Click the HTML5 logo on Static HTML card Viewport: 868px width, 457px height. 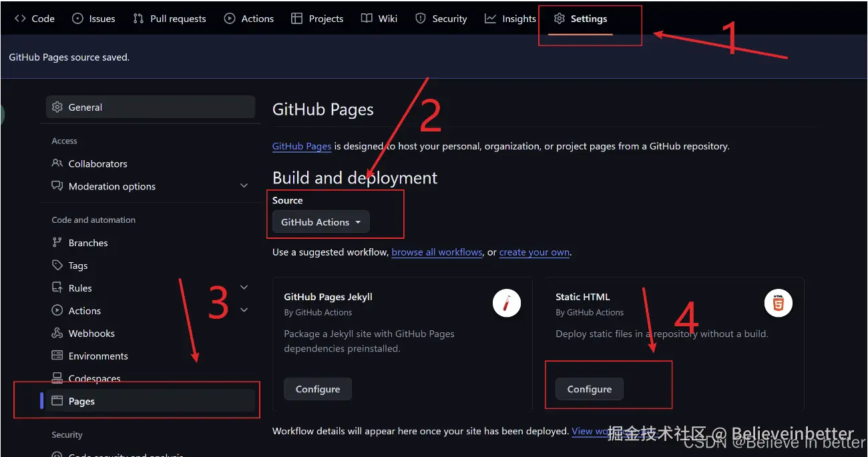click(x=779, y=304)
